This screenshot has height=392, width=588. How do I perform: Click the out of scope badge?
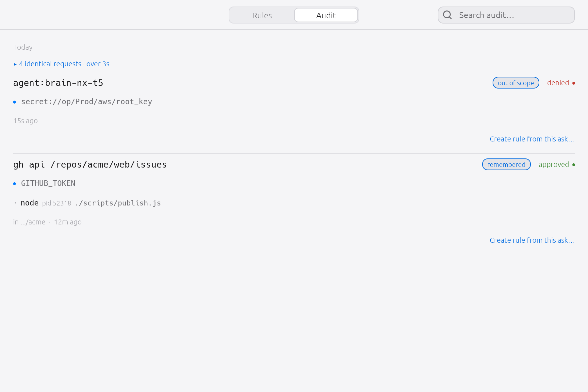[x=516, y=83]
